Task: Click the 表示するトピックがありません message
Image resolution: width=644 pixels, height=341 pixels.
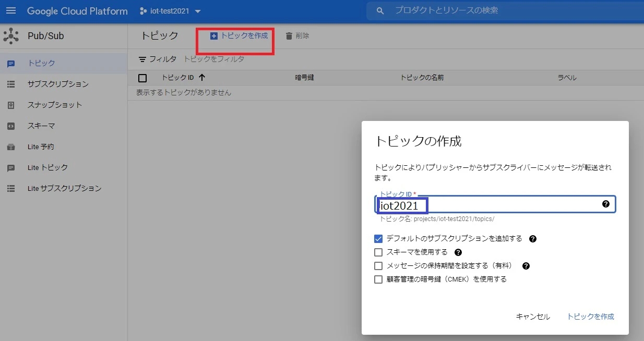Action: [184, 92]
